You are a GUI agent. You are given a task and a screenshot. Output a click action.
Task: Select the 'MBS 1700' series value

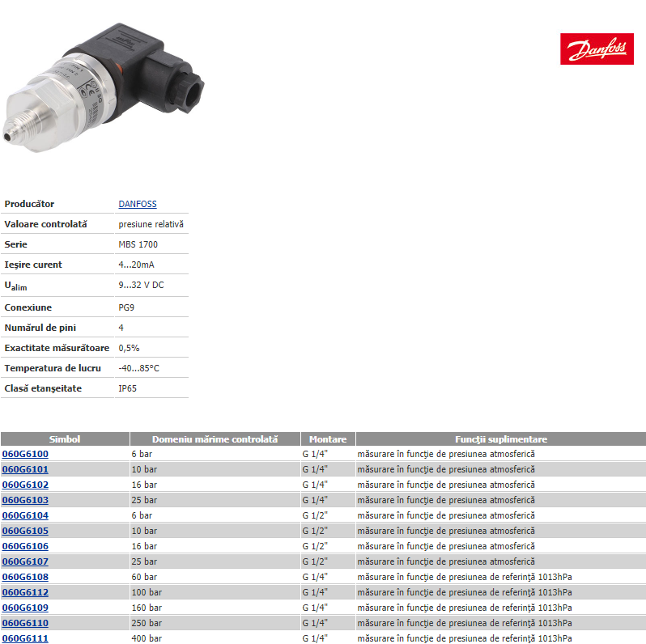138,244
